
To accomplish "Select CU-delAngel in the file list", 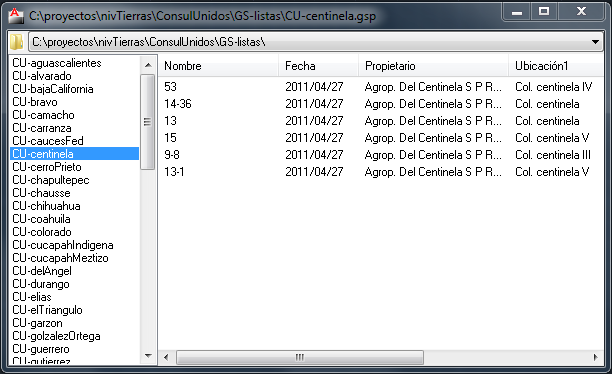I will [74, 271].
